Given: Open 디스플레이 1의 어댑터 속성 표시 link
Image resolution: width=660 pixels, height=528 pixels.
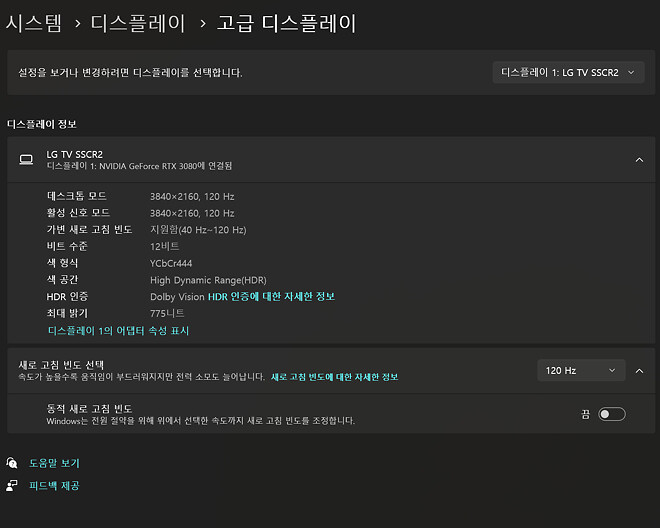Looking at the screenshot, I should [x=118, y=331].
